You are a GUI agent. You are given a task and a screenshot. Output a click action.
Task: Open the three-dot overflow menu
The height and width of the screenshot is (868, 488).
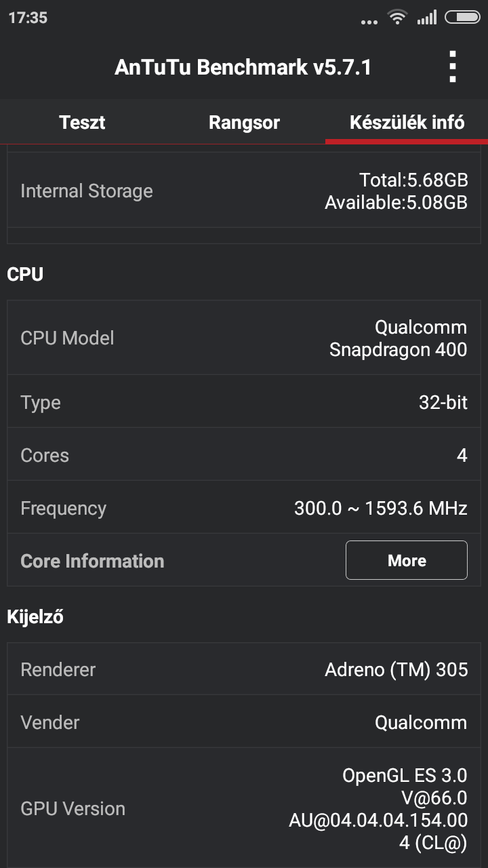[453, 67]
